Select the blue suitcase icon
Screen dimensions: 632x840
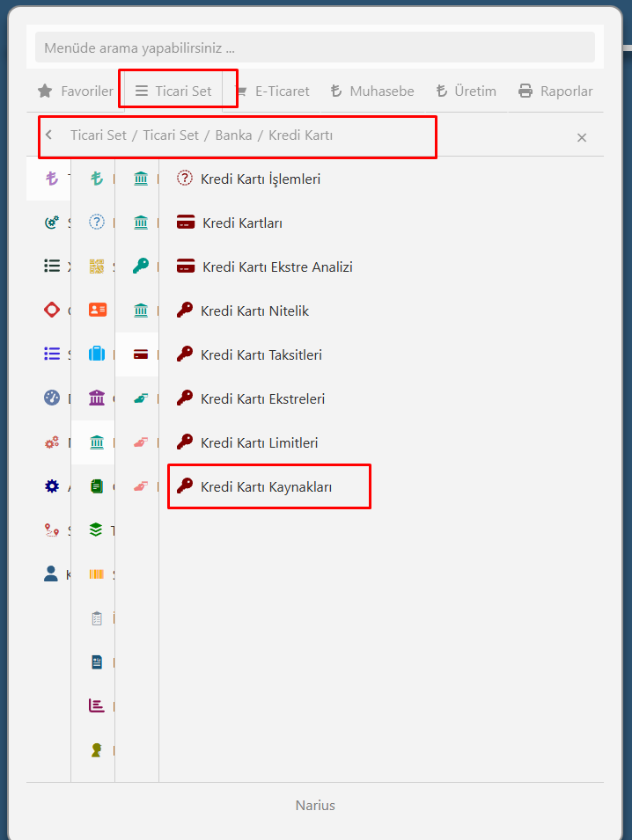pyautogui.click(x=97, y=354)
